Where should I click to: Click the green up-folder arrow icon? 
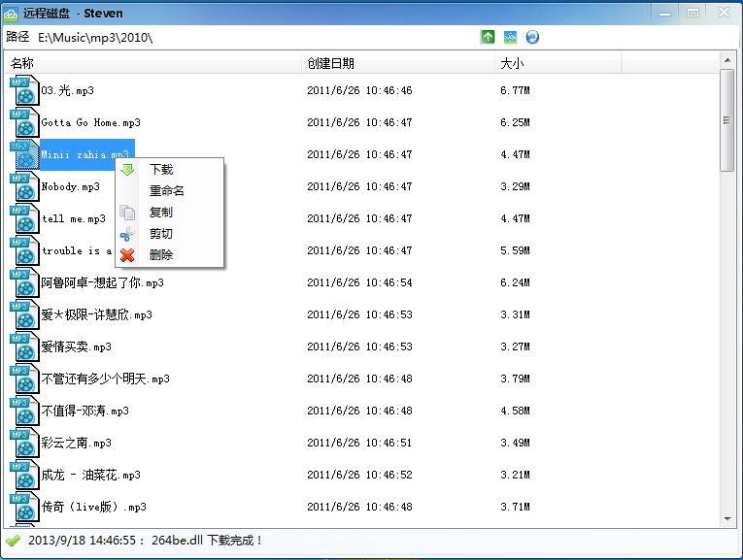click(488, 37)
